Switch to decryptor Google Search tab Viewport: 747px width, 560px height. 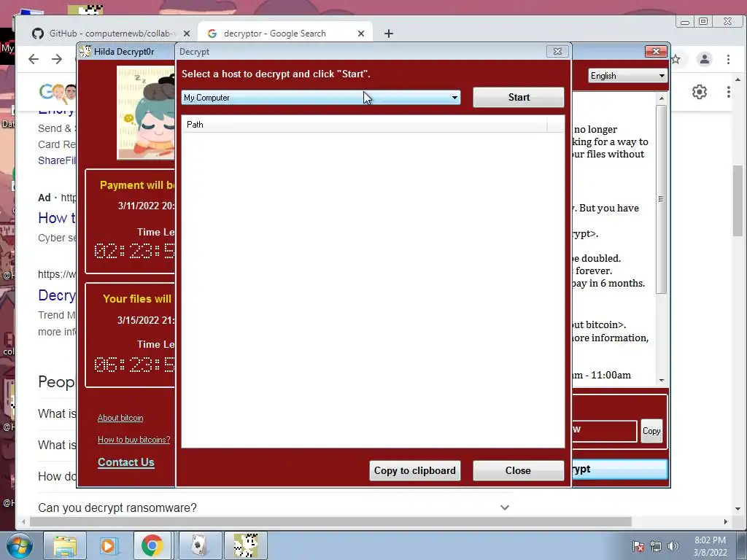point(275,34)
